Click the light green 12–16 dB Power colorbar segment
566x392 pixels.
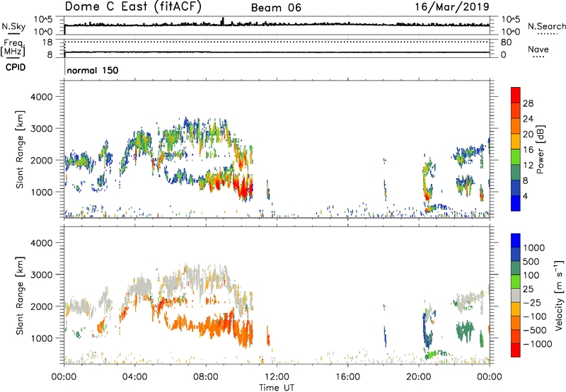tap(516, 157)
